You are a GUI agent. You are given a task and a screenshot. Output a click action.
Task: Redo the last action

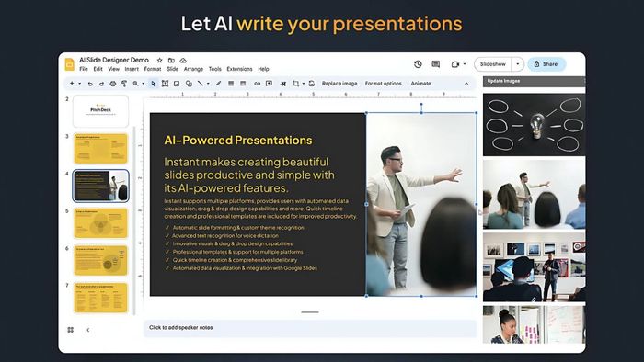(101, 84)
